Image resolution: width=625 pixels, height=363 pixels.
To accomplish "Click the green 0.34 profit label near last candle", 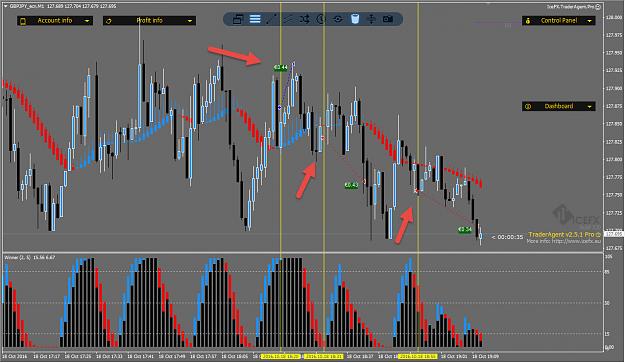I will click(x=465, y=230).
